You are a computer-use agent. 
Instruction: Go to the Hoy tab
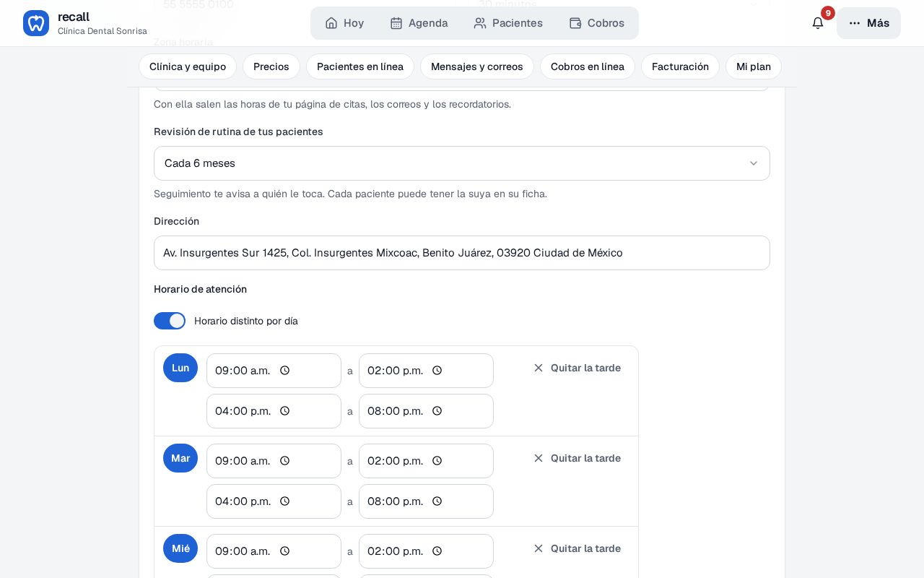pyautogui.click(x=344, y=23)
